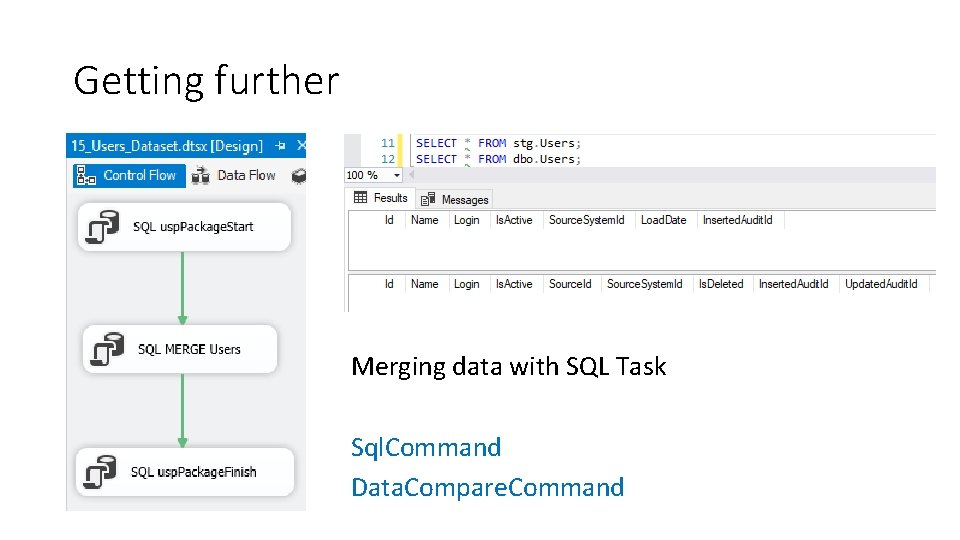Click the Id header in second result grid
The width and height of the screenshot is (960, 540).
(x=389, y=284)
